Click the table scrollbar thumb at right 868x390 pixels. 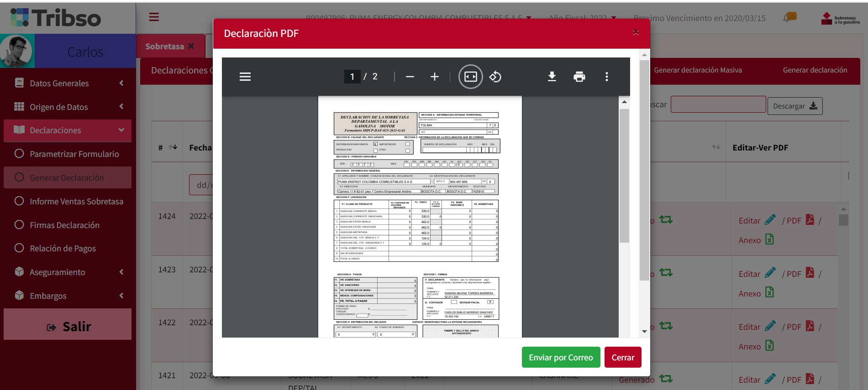(x=843, y=220)
